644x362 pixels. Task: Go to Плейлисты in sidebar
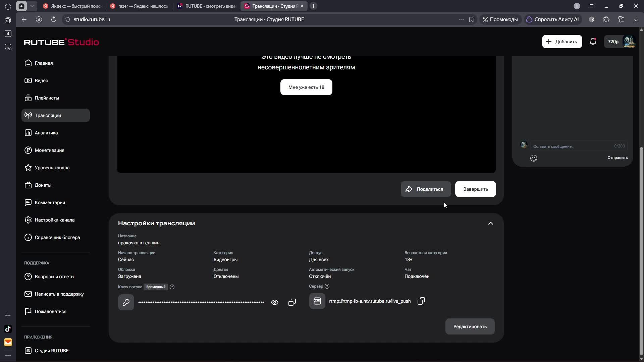click(x=56, y=98)
